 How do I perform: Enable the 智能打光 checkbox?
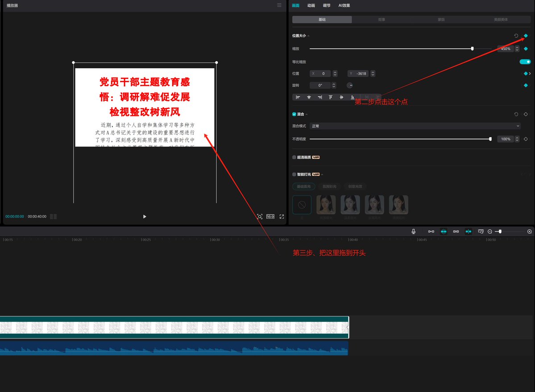(x=294, y=175)
